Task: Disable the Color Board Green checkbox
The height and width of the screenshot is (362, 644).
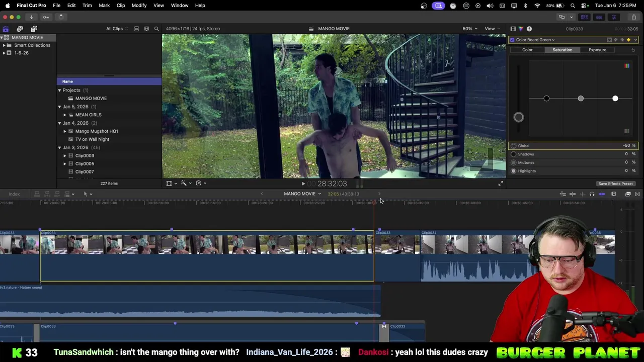Action: point(512,40)
